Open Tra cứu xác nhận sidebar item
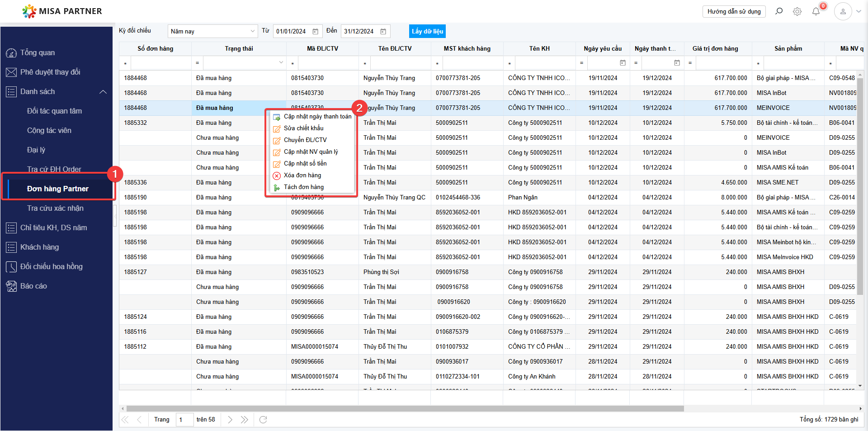 pos(55,208)
